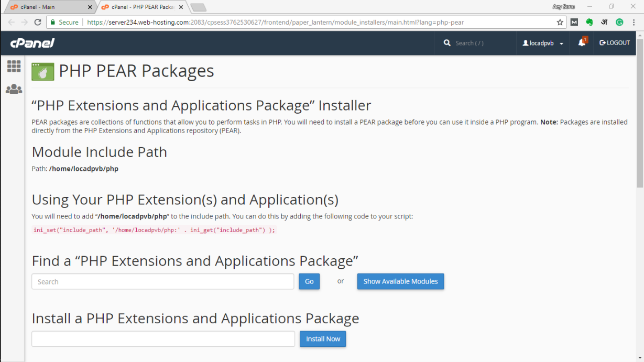Image resolution: width=644 pixels, height=362 pixels.
Task: Click the Hindi अ extension icon
Action: [604, 23]
